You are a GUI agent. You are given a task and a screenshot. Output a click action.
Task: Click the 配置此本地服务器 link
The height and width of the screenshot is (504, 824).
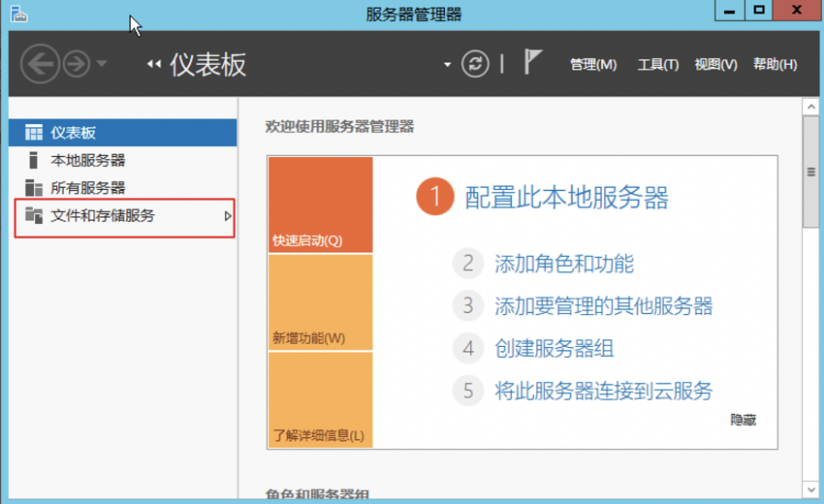click(x=566, y=198)
